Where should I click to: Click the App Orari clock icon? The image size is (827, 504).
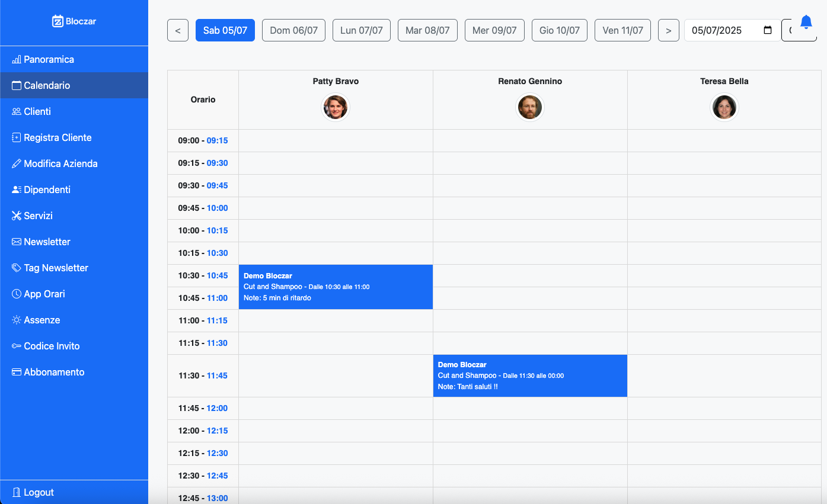pyautogui.click(x=17, y=294)
